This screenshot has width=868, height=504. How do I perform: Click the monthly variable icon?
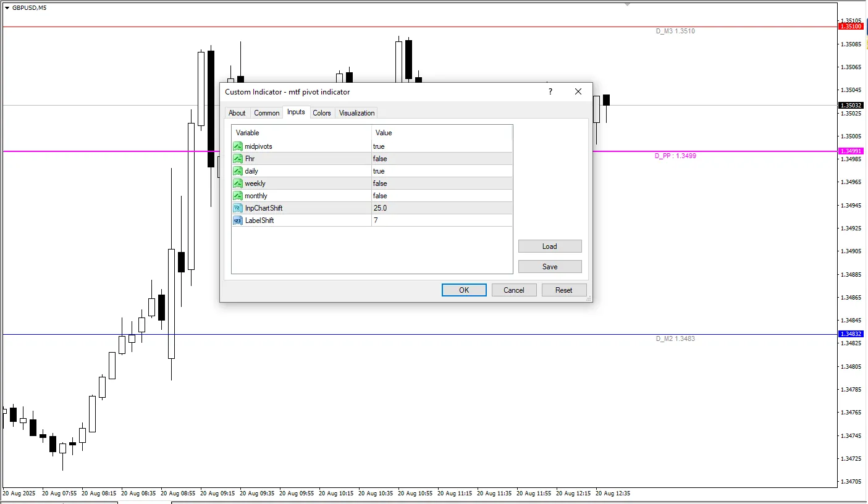238,196
